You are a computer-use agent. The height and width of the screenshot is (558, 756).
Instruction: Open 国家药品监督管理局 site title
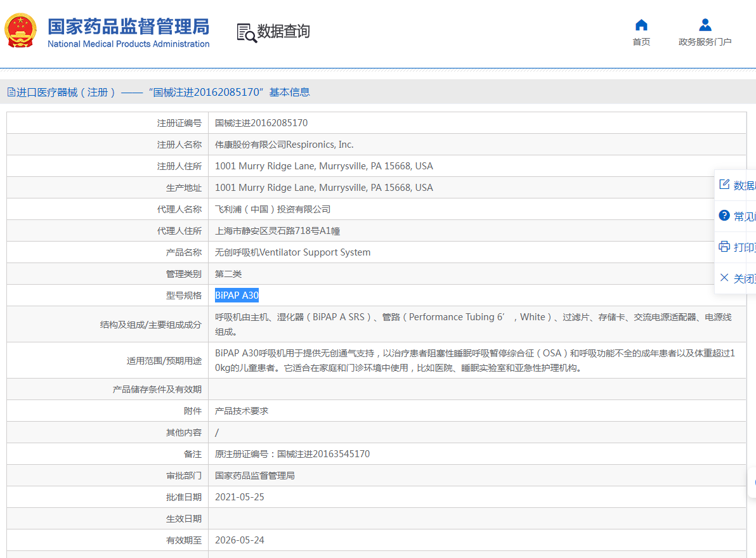pos(128,27)
